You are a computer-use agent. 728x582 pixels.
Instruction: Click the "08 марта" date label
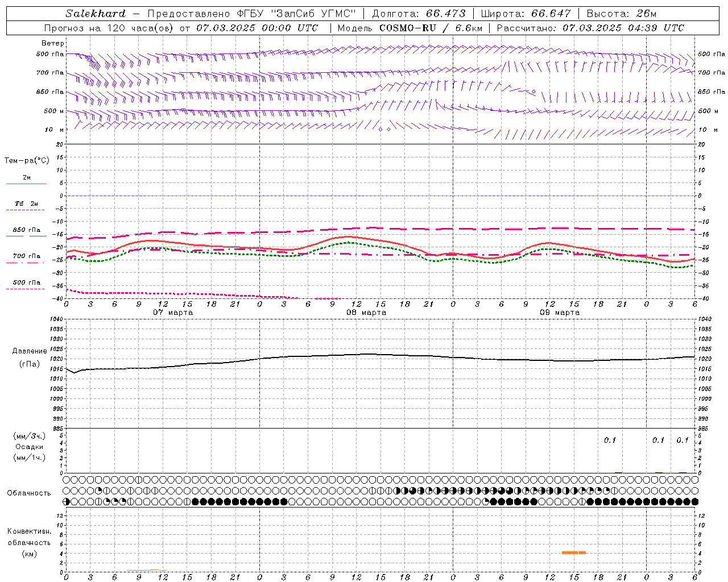point(366,313)
